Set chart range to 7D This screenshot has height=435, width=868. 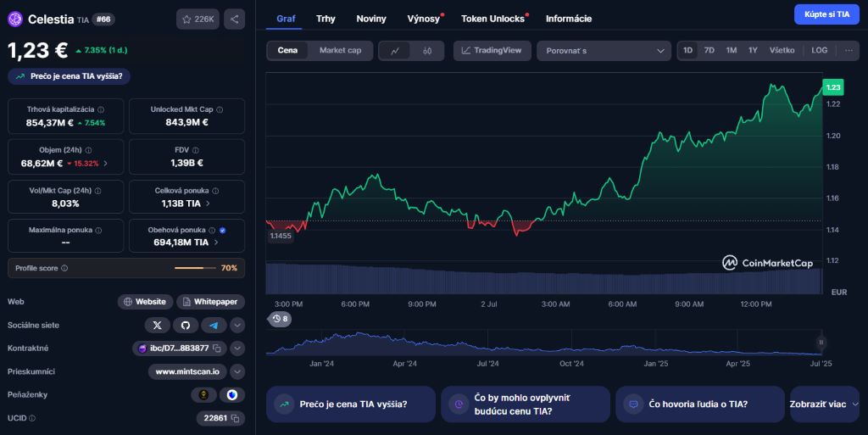pyautogui.click(x=709, y=50)
